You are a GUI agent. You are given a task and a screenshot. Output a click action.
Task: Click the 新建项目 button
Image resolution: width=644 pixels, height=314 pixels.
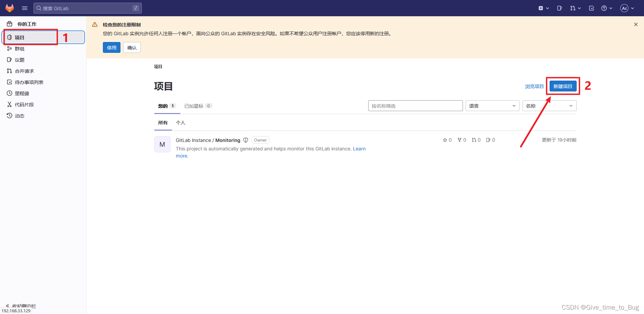pos(563,86)
